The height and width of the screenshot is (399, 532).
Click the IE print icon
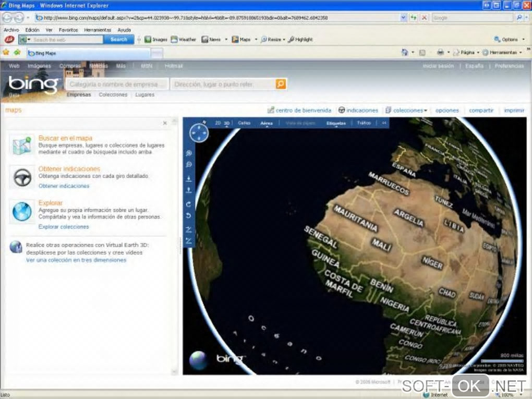point(440,52)
